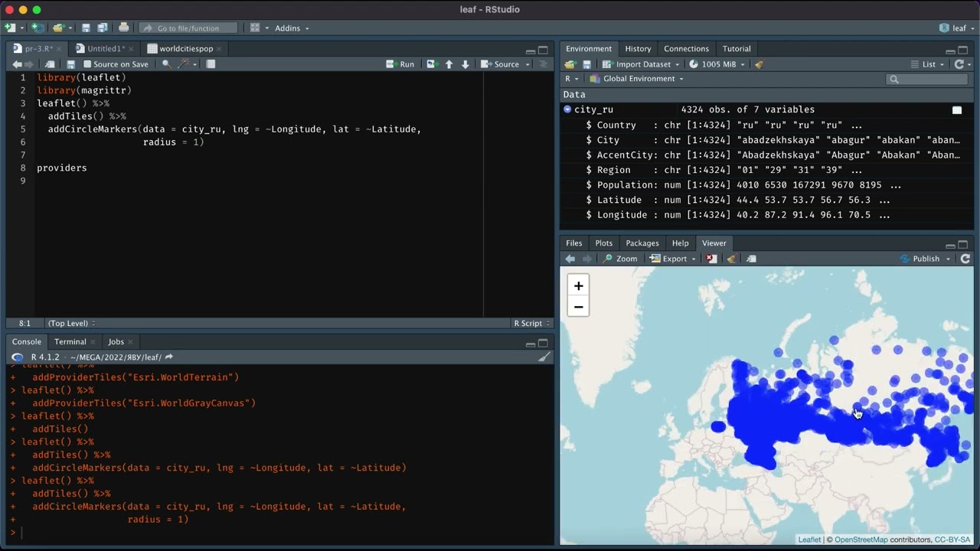Open console working directory arrow
The image size is (980, 551).
(168, 357)
